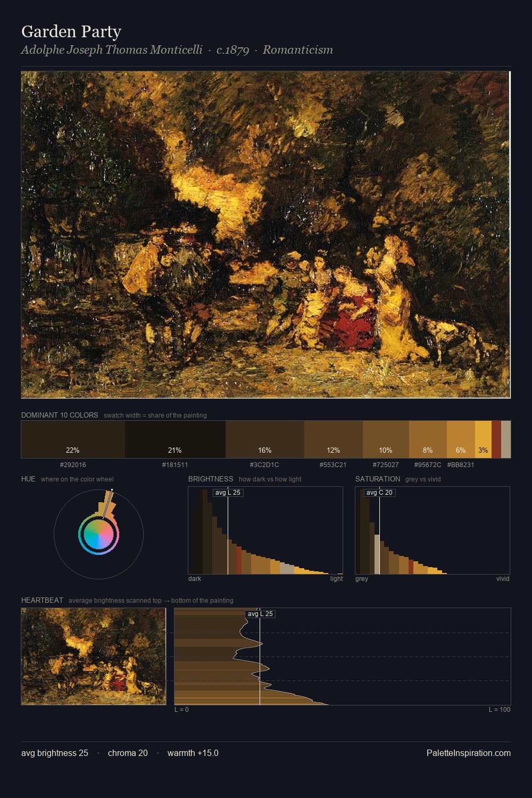Viewport: 532px width, 798px height.
Task: Click the hex code #553C21
Action: point(333,465)
